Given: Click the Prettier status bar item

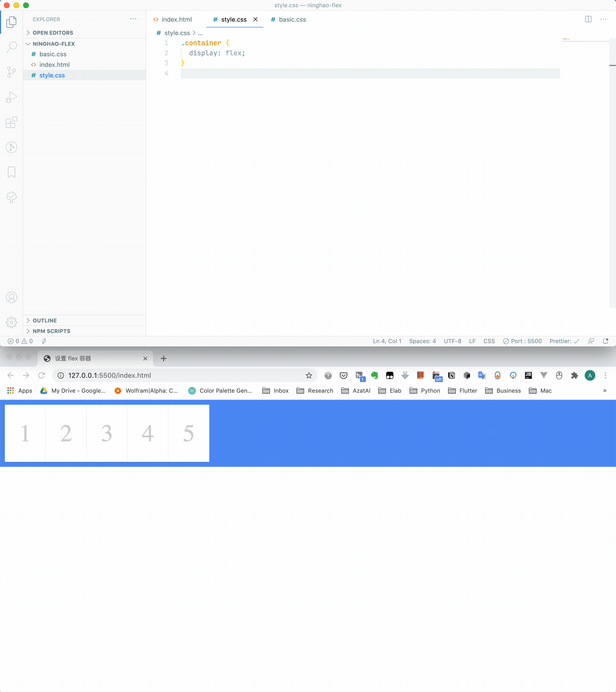Looking at the screenshot, I should coord(564,341).
